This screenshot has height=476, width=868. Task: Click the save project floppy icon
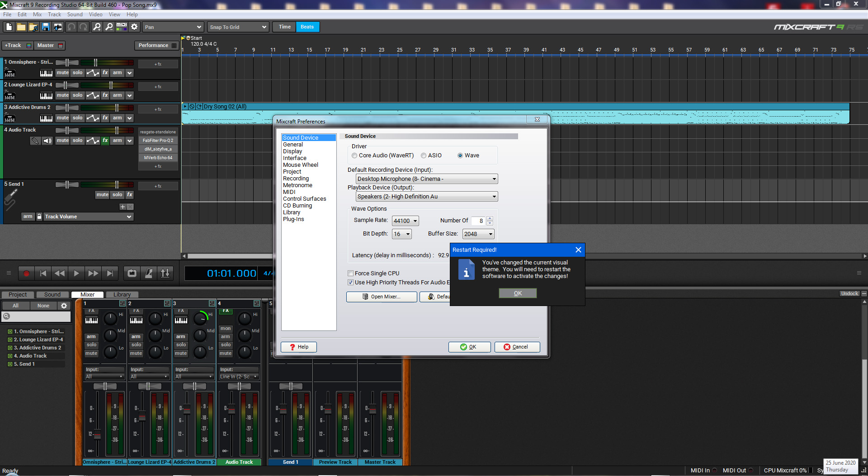(46, 27)
